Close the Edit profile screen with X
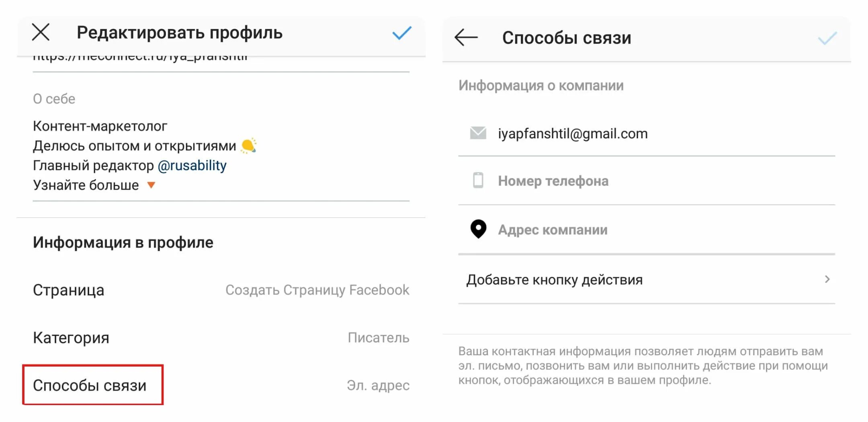This screenshot has height=422, width=868. pyautogui.click(x=41, y=32)
